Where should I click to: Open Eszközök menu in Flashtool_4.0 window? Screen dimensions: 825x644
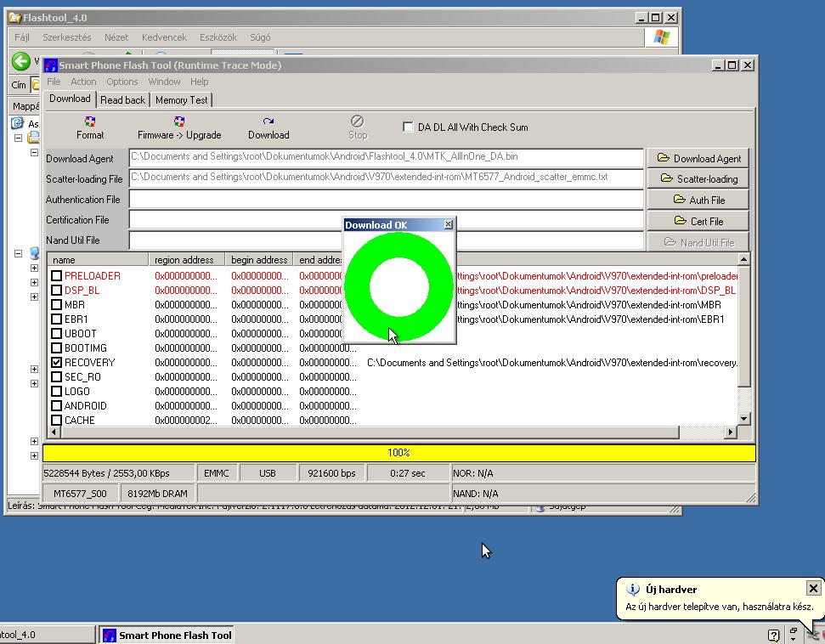click(218, 37)
